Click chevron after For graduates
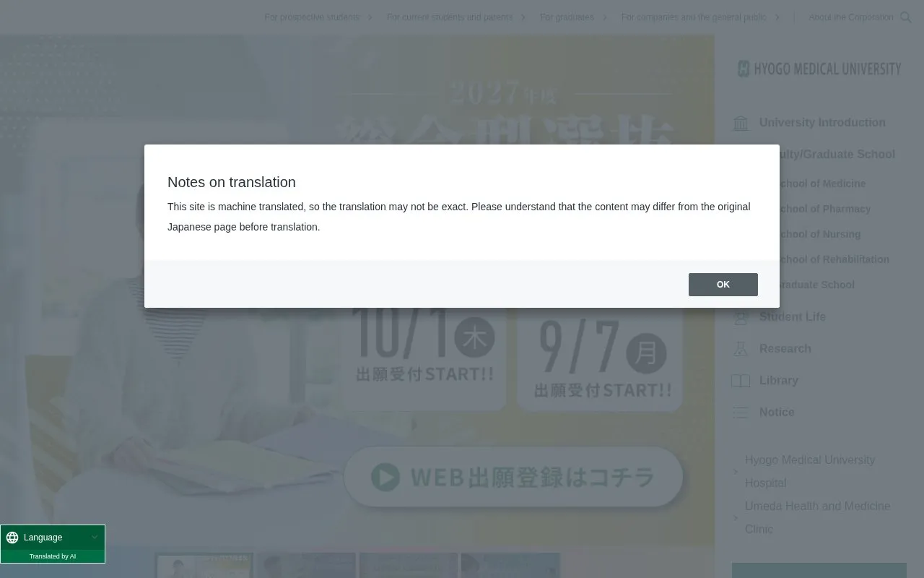Image resolution: width=924 pixels, height=578 pixels. click(x=604, y=17)
